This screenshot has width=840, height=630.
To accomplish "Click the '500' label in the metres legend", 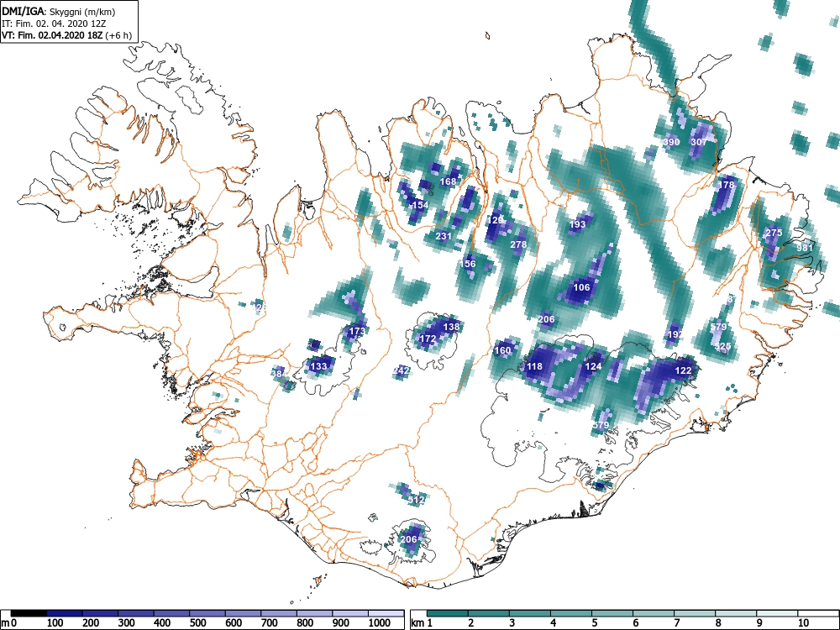I will (198, 622).
